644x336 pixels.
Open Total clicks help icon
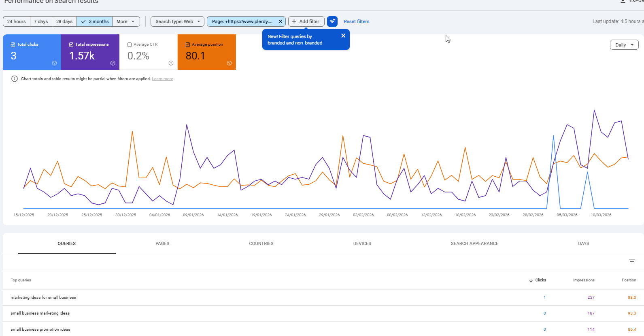click(54, 63)
